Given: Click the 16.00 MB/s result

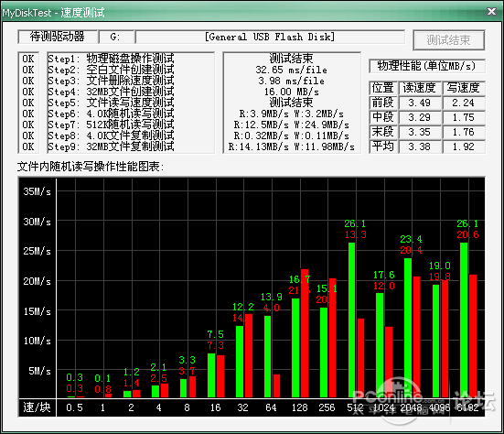Looking at the screenshot, I should tap(291, 92).
